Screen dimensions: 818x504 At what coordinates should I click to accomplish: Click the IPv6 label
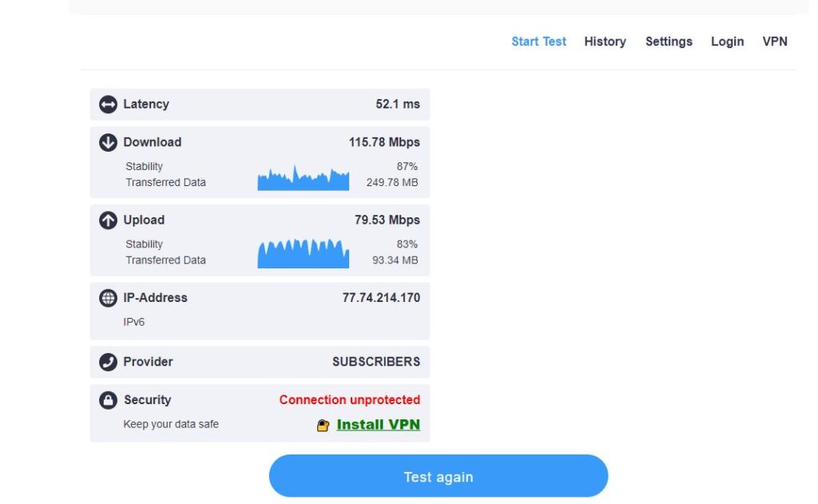point(133,322)
